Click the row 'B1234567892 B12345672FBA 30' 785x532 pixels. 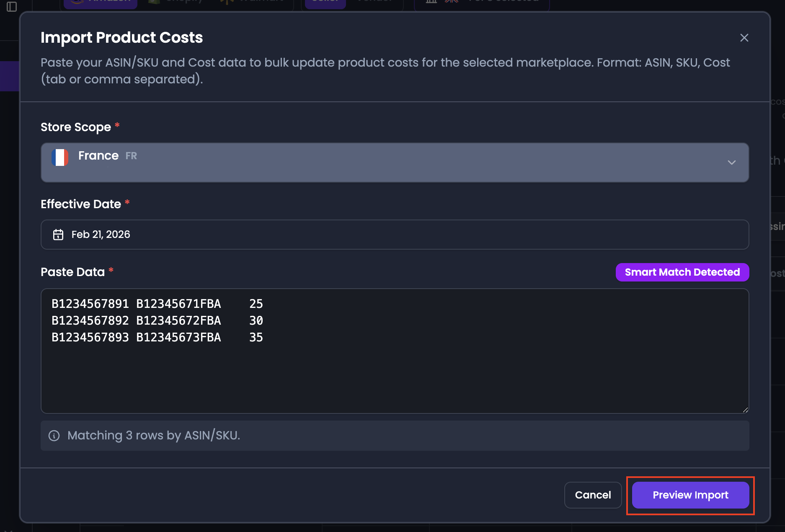[x=157, y=320]
